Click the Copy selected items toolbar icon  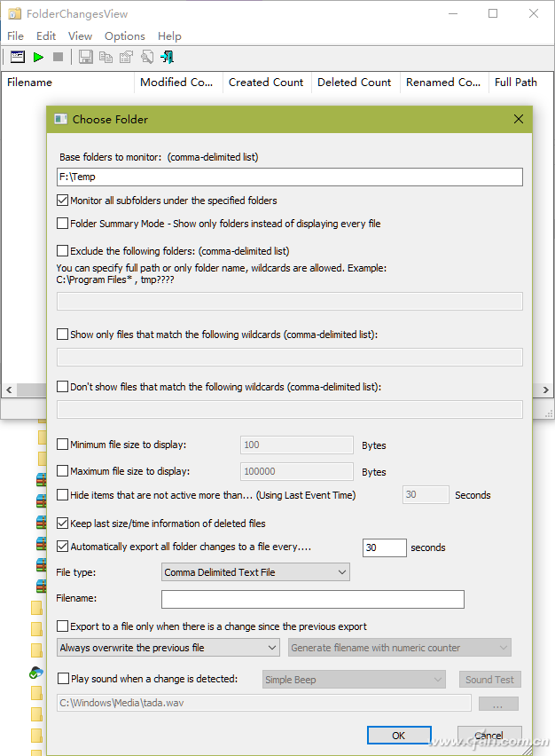[x=106, y=57]
